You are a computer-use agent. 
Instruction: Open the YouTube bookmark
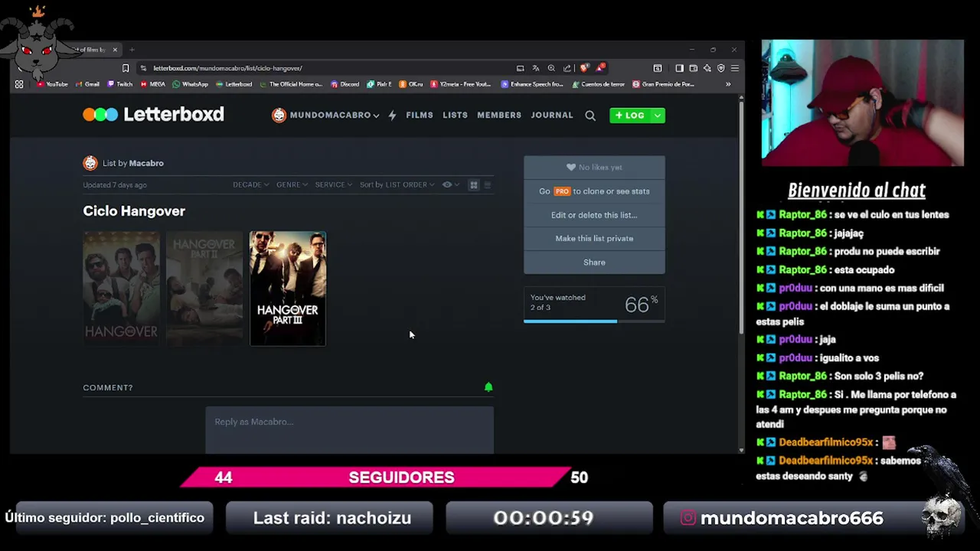pyautogui.click(x=52, y=84)
